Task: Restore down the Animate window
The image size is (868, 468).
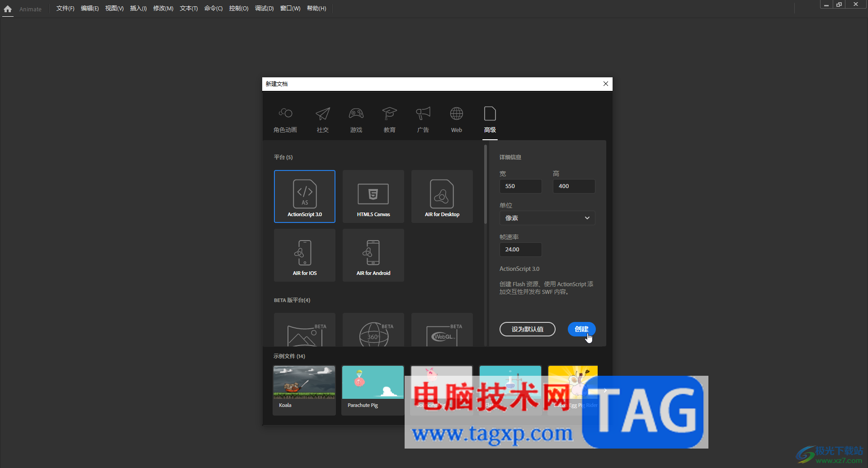Action: tap(839, 5)
